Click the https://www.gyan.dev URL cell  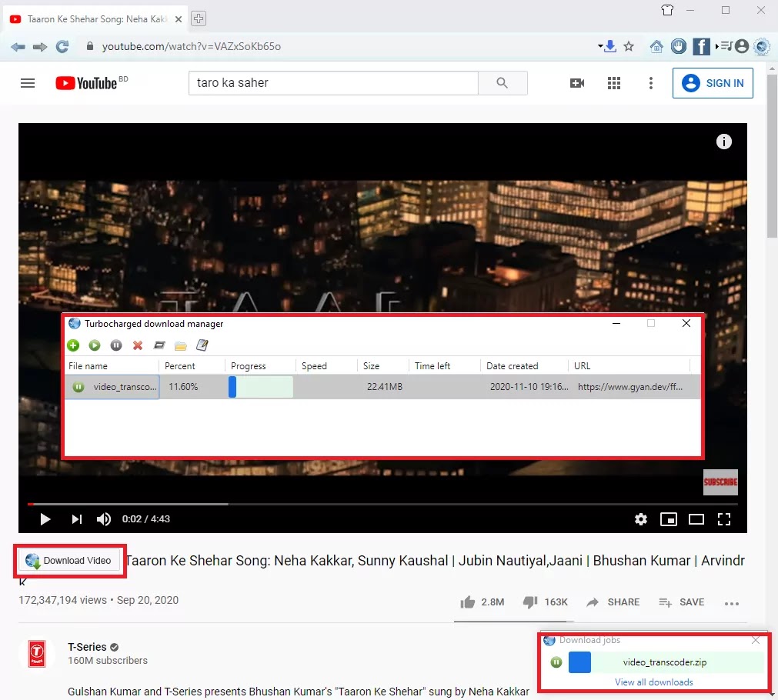pos(629,387)
